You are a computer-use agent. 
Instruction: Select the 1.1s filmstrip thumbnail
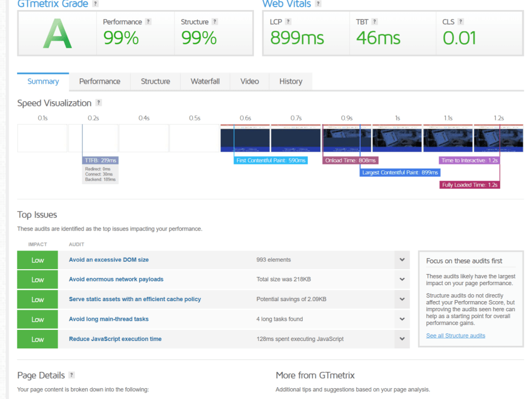[x=448, y=138]
